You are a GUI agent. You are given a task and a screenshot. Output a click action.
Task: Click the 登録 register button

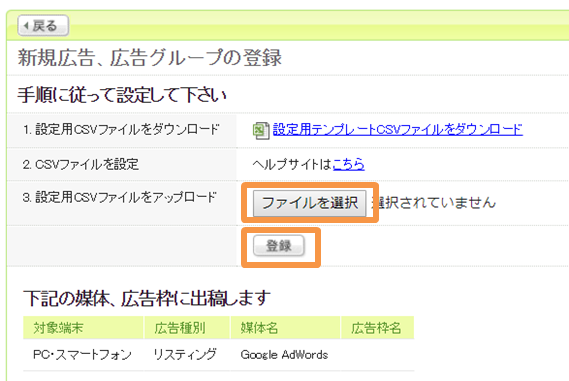(279, 246)
